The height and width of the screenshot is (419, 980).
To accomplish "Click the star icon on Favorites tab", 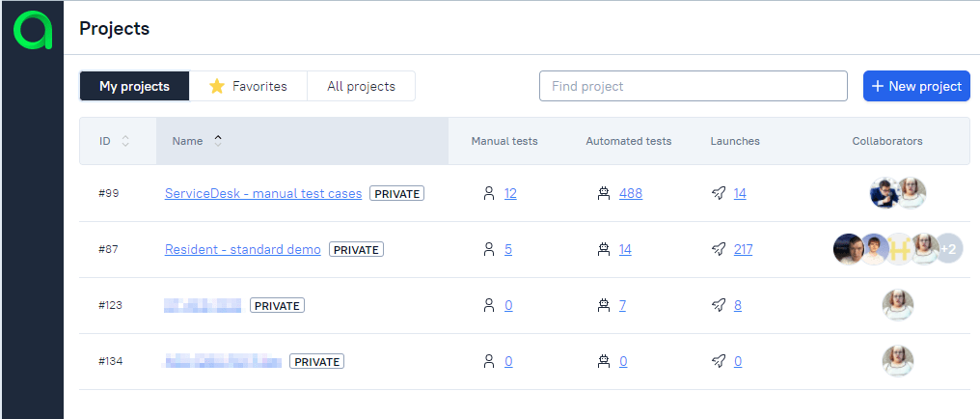I will (x=218, y=86).
